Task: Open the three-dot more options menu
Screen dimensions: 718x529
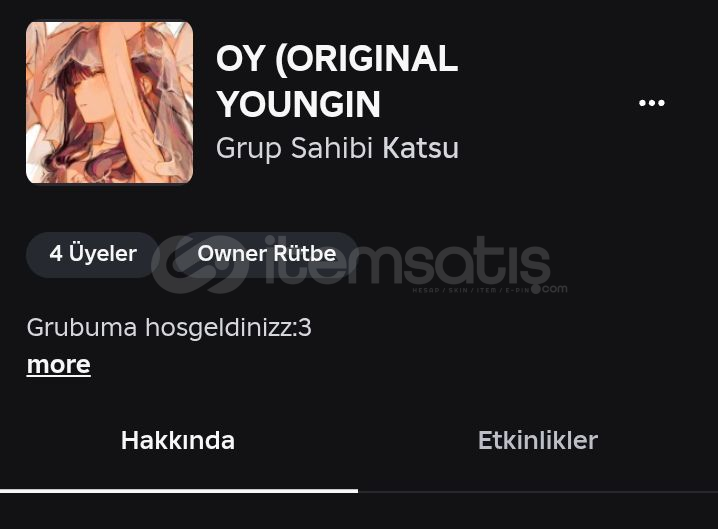Action: pos(652,103)
